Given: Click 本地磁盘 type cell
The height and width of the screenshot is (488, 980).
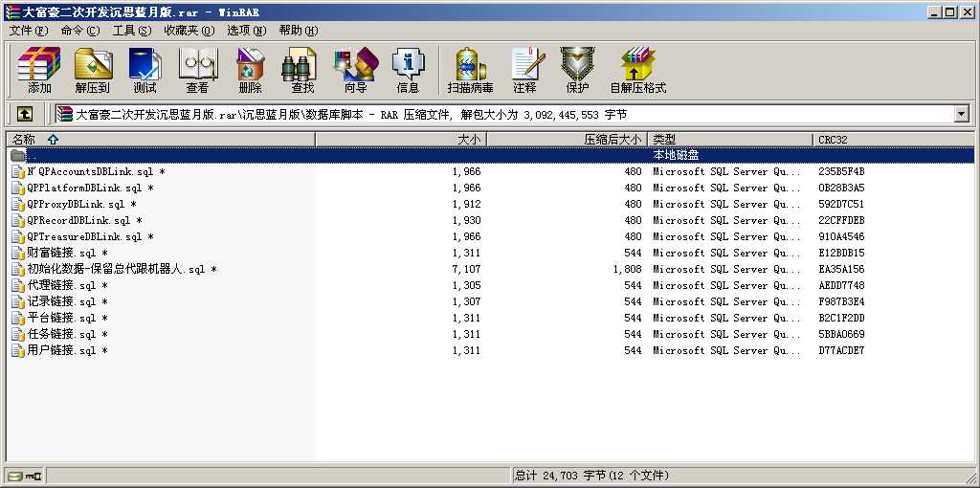Looking at the screenshot, I should tap(676, 156).
